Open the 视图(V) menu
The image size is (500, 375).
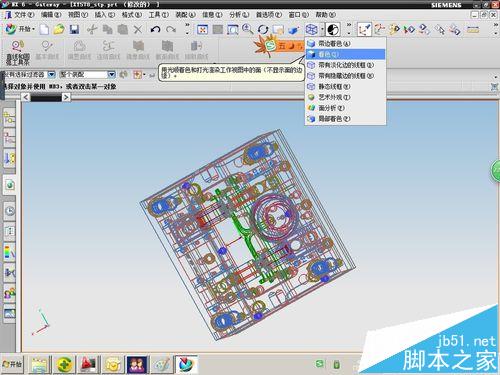coord(78,15)
